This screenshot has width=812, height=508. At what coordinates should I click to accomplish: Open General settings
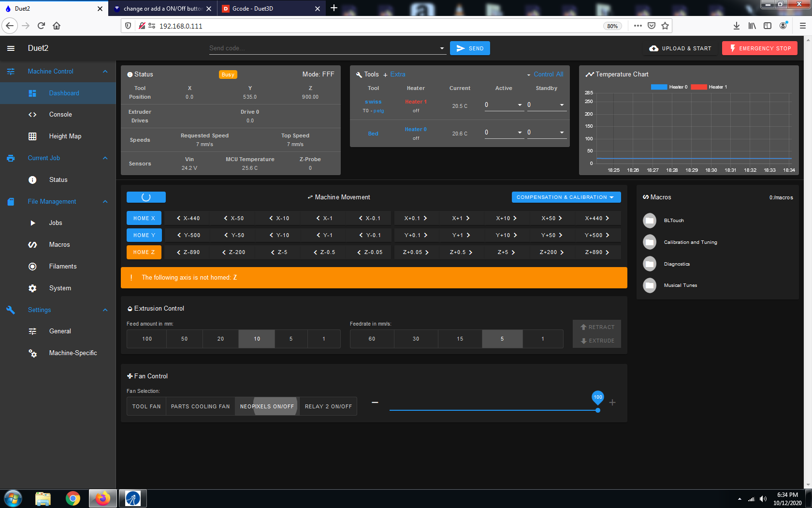tap(58, 331)
